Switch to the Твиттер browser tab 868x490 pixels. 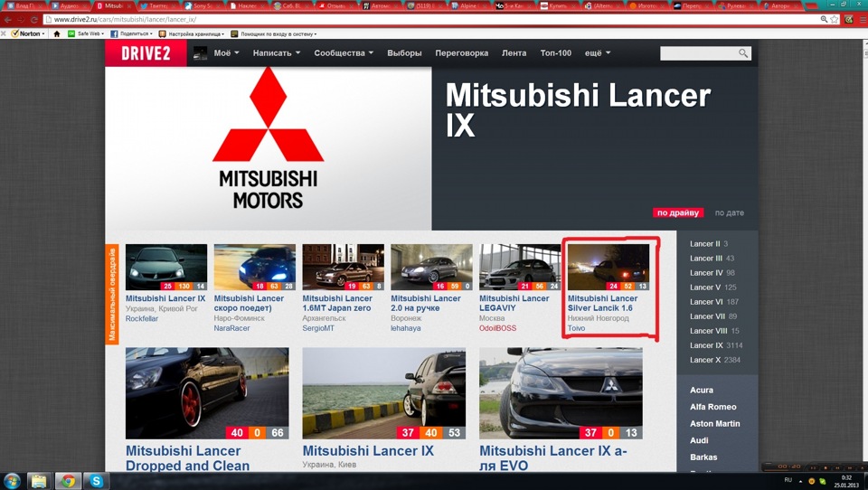click(157, 5)
